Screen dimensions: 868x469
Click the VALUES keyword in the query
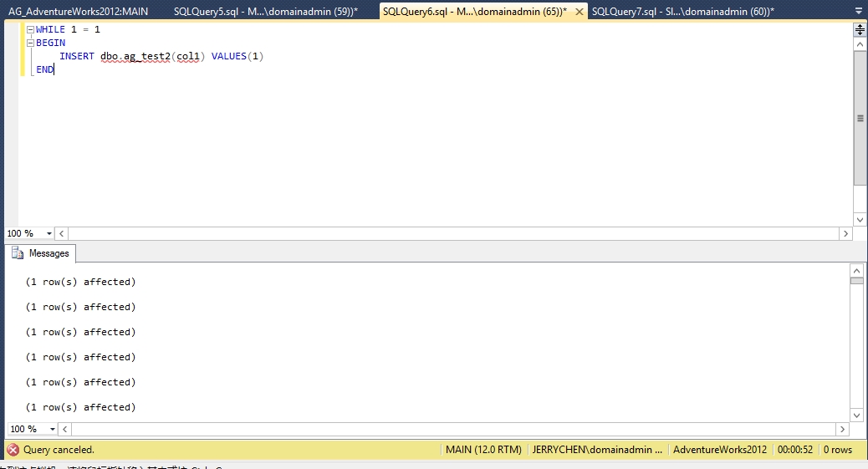pos(228,57)
